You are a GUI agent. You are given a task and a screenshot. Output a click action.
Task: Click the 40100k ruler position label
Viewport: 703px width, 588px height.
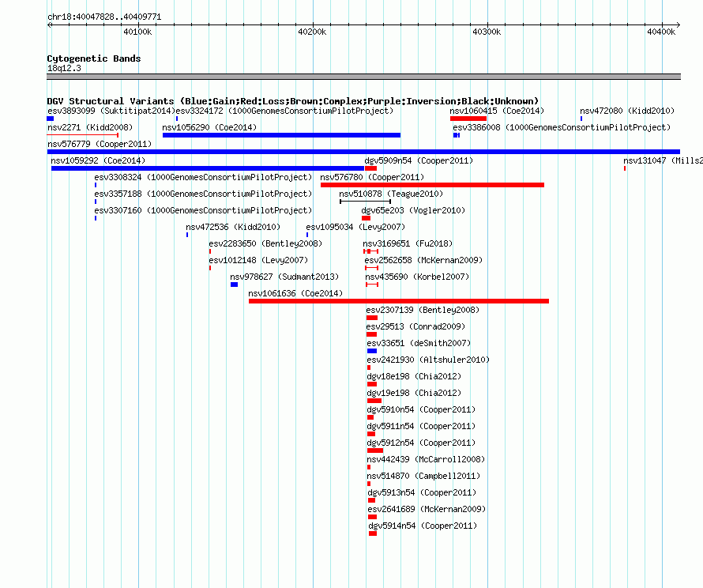137,32
